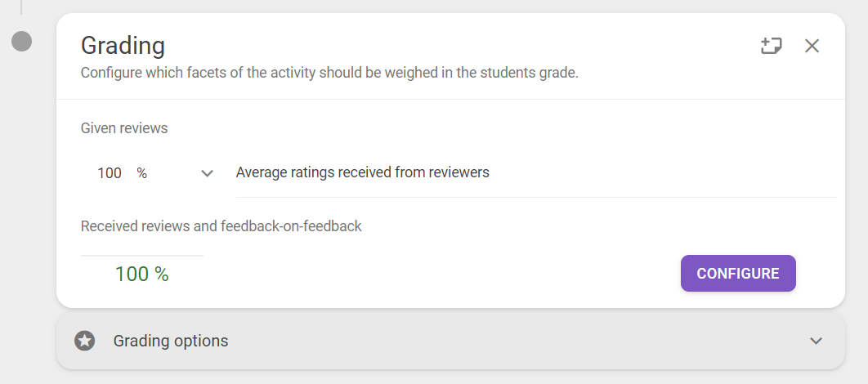
Task: Click the purple CONFIGURE button
Action: (x=738, y=274)
